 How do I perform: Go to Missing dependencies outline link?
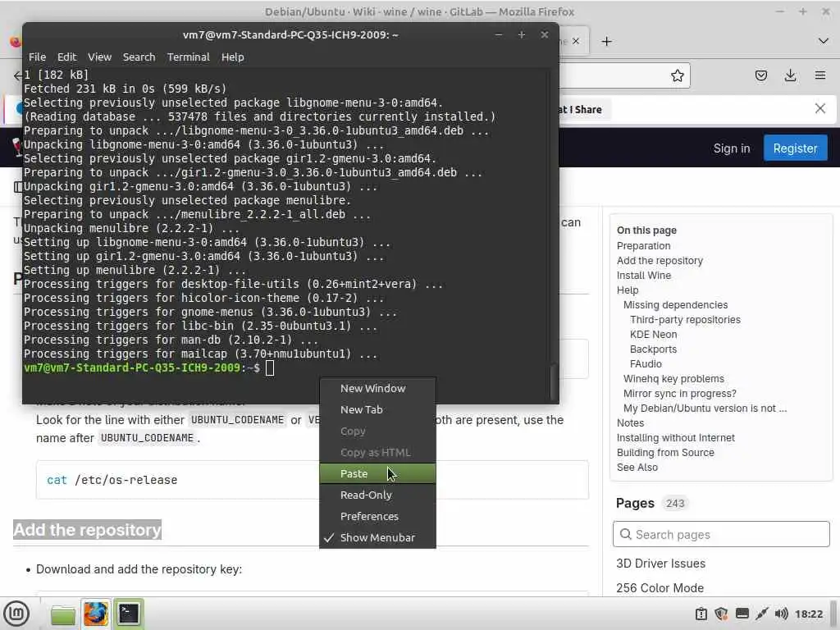(675, 305)
